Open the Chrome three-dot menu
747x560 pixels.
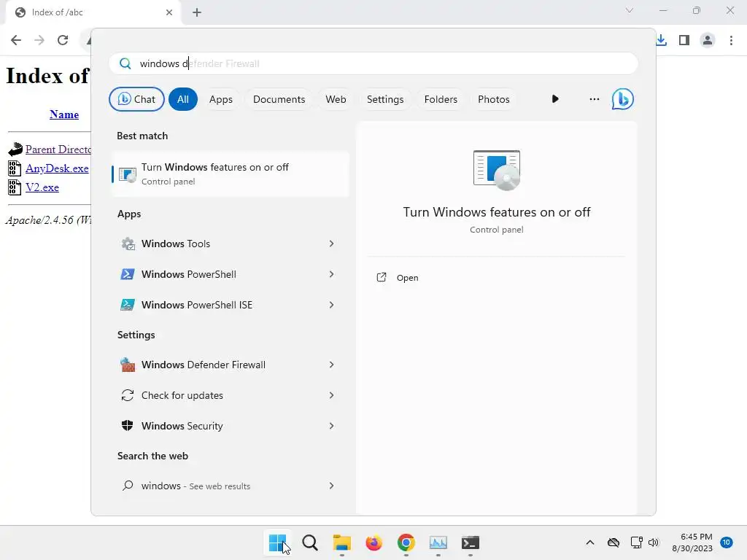[x=731, y=40]
